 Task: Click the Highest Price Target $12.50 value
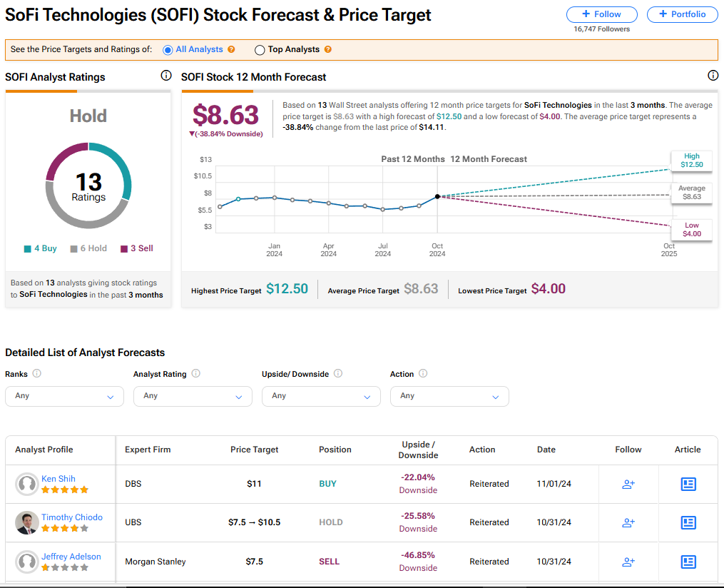[287, 289]
